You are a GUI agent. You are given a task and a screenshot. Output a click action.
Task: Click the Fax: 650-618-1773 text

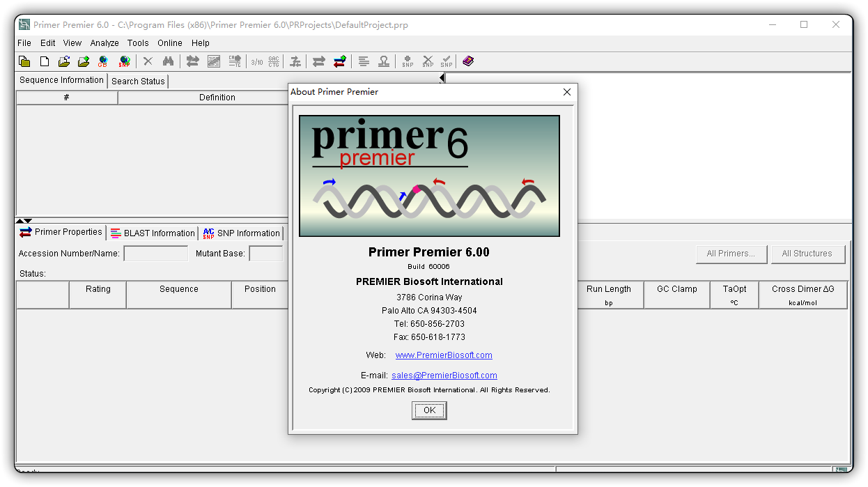tap(429, 337)
